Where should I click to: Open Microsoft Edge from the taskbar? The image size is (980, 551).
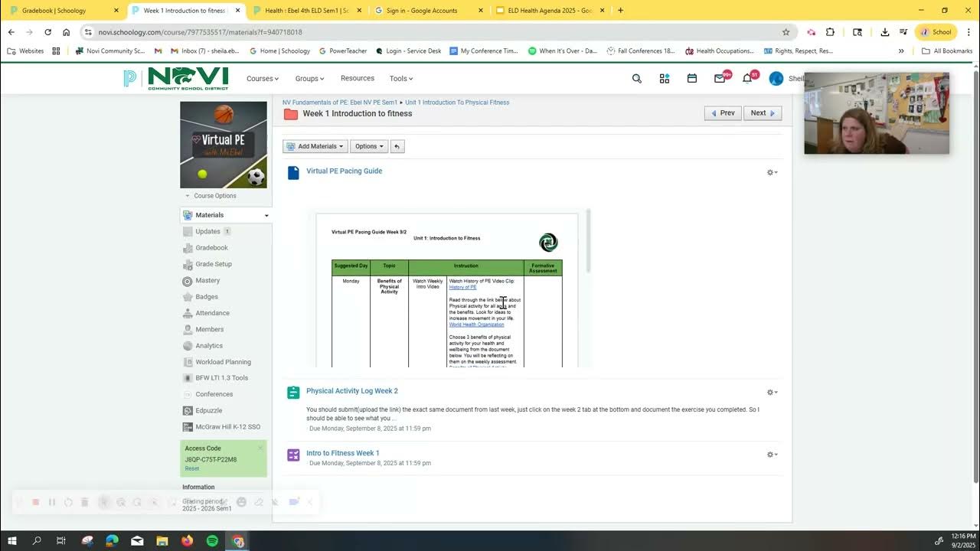tap(113, 541)
